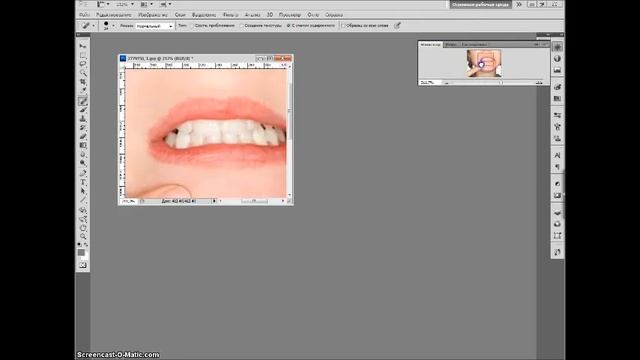Select the Path Selection tool
The height and width of the screenshot is (360, 640).
click(83, 191)
